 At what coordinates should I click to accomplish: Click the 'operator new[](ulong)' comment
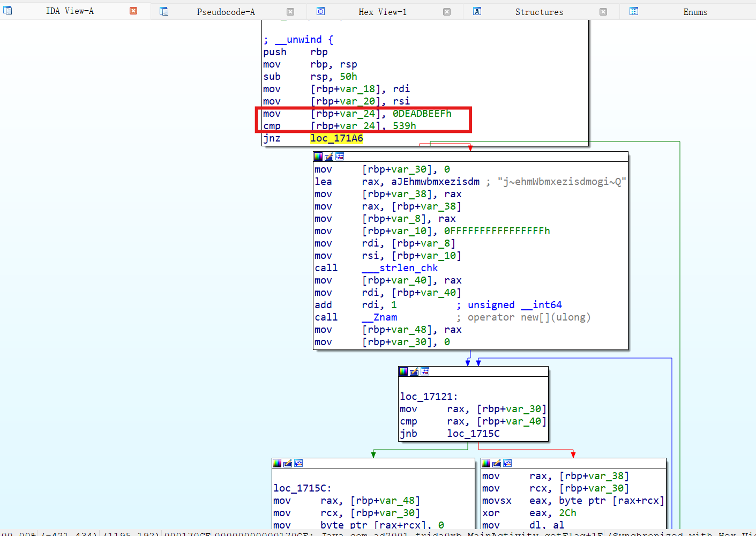coord(529,317)
